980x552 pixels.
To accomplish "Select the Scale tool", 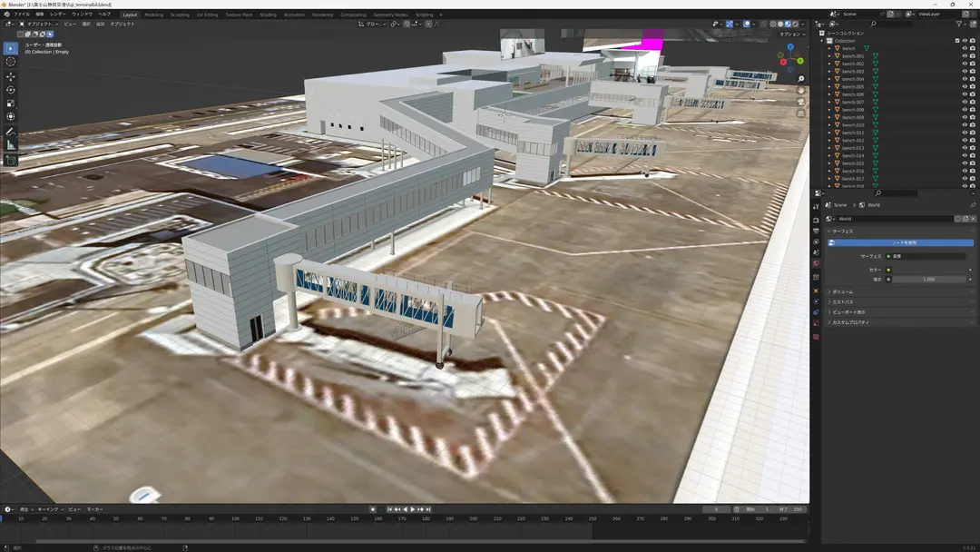I will (11, 103).
